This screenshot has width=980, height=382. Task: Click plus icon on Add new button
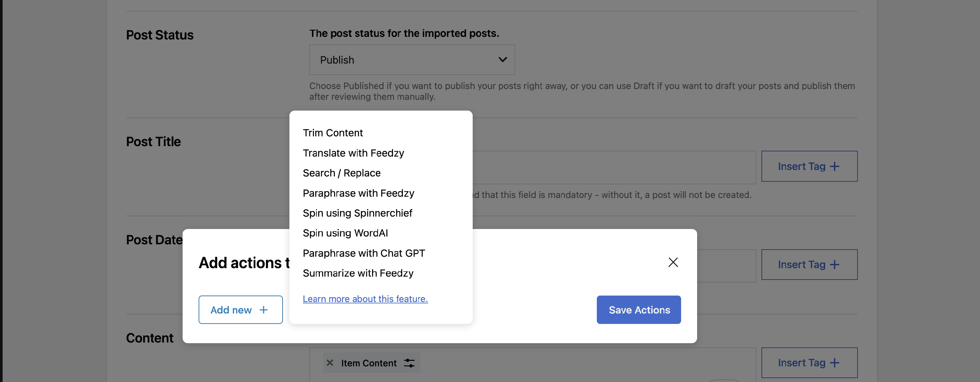pos(263,310)
